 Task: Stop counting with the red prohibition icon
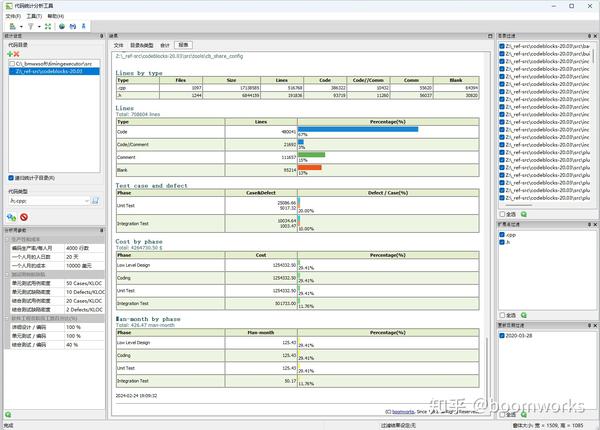[x=24, y=217]
